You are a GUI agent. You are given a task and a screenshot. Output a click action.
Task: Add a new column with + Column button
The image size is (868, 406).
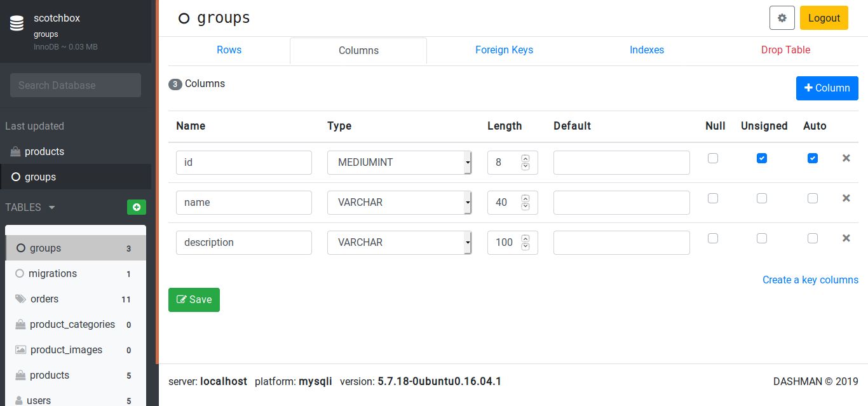pos(827,88)
